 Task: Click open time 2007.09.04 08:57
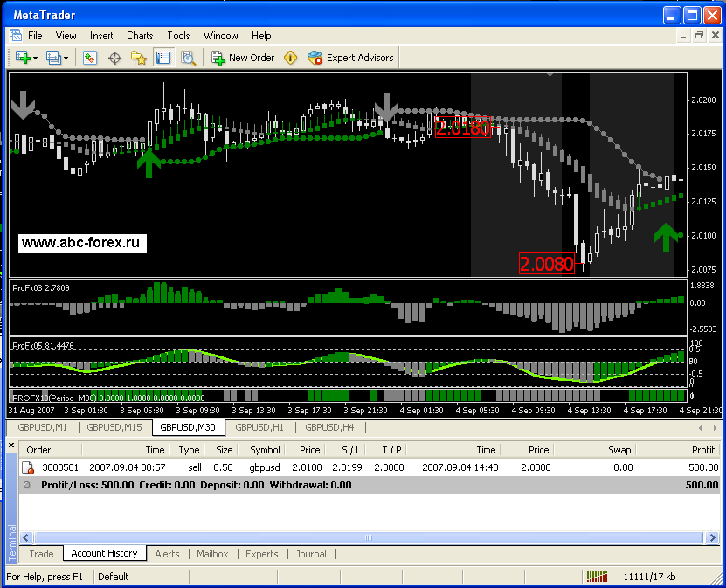click(128, 467)
